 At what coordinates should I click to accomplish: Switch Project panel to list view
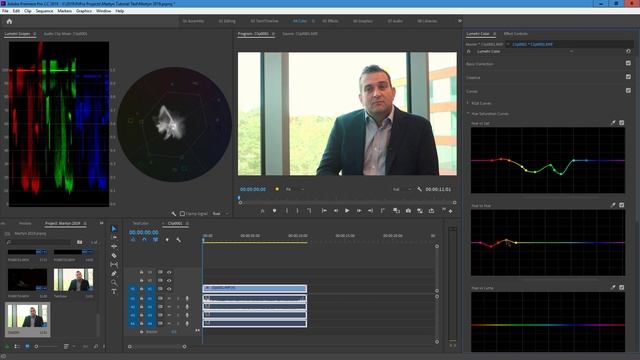point(17,347)
